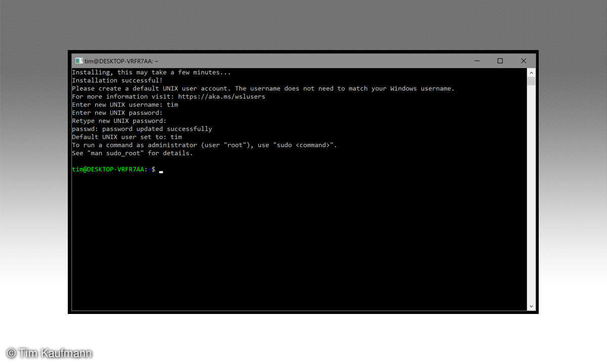Minimize the terminal window
Image resolution: width=607 pixels, height=364 pixels.
(x=477, y=61)
